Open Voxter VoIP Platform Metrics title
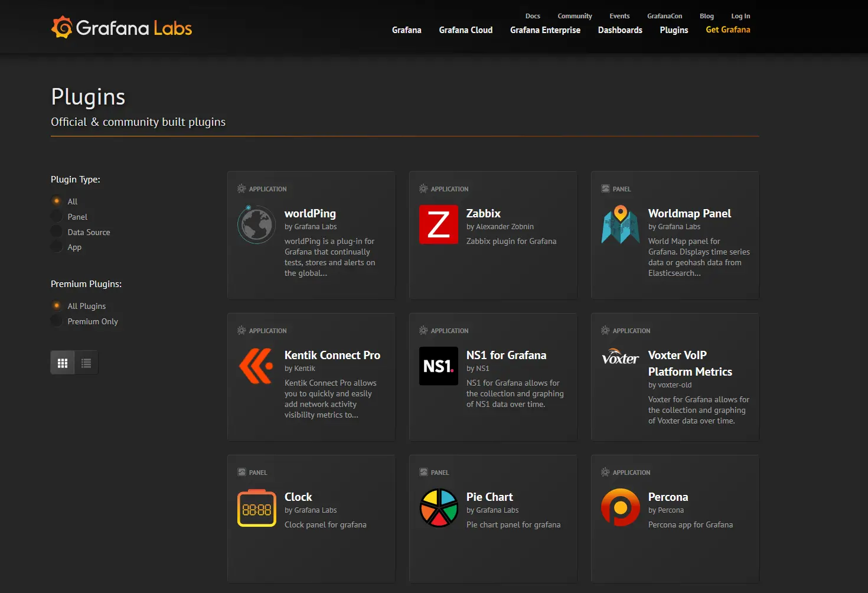 [690, 363]
